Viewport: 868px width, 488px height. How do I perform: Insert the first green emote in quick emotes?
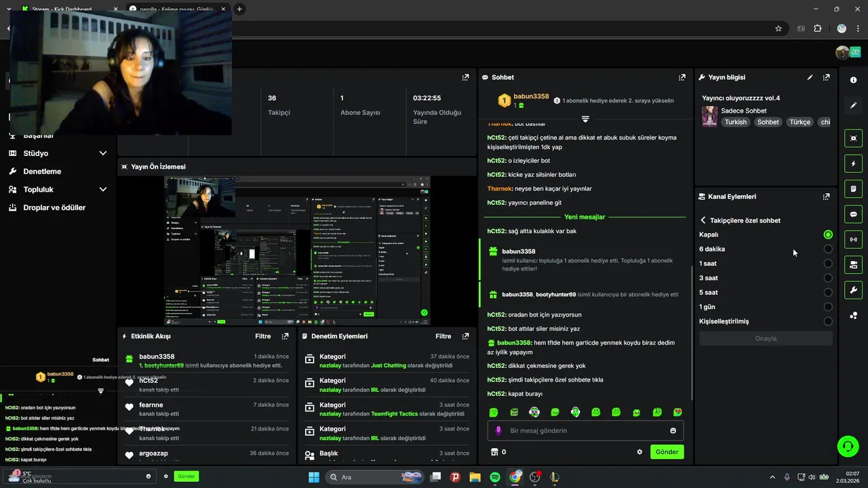click(x=494, y=412)
